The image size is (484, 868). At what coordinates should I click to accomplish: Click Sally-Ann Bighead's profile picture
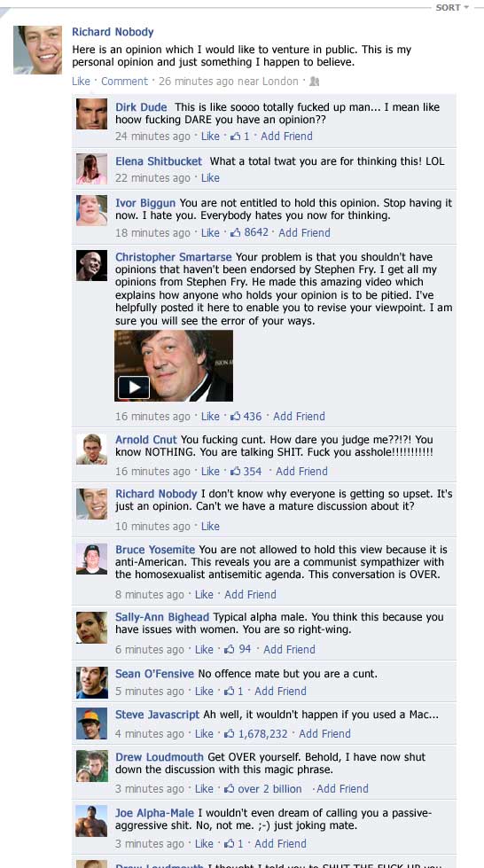pyautogui.click(x=91, y=627)
